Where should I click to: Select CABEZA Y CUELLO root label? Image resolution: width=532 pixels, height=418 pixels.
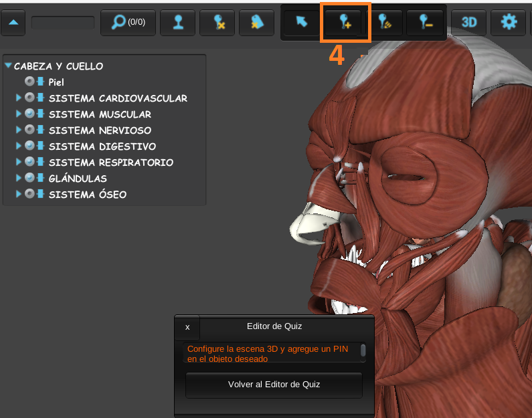tap(58, 66)
